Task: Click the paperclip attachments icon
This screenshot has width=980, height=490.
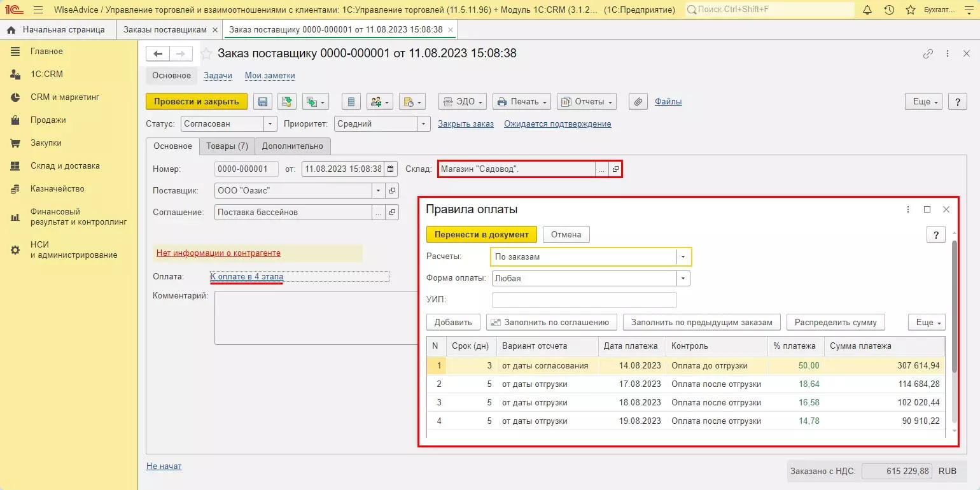Action: click(x=638, y=102)
